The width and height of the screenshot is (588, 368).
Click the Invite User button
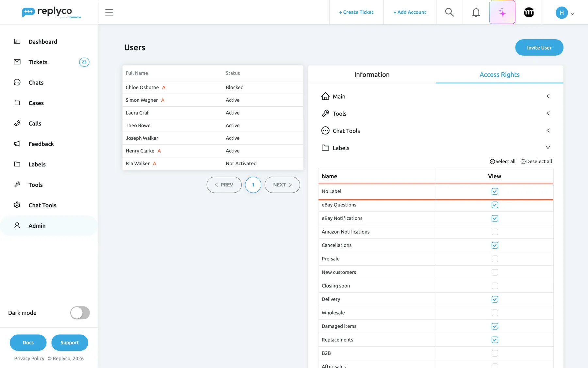[x=539, y=47]
